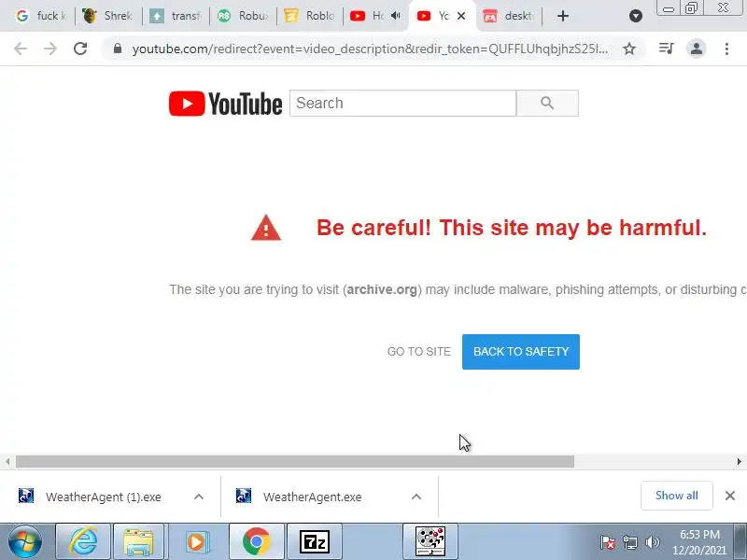Click the WeatherAgent (1).exe file icon

pyautogui.click(x=26, y=497)
